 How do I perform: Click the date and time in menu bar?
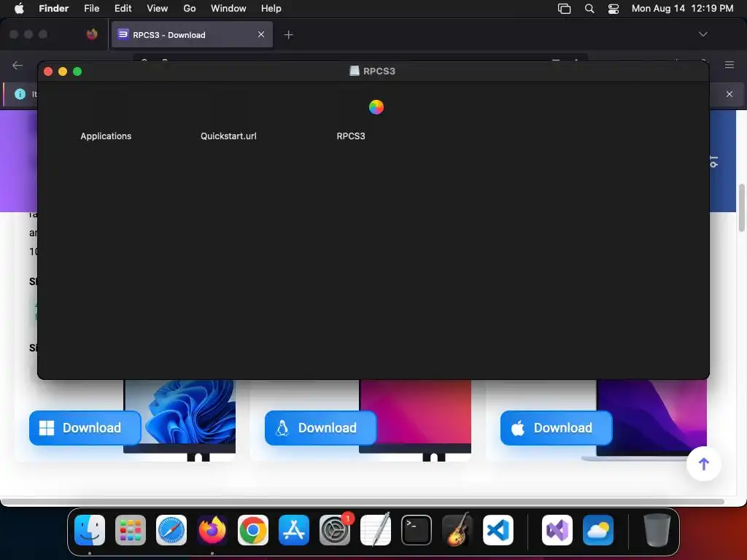682,8
